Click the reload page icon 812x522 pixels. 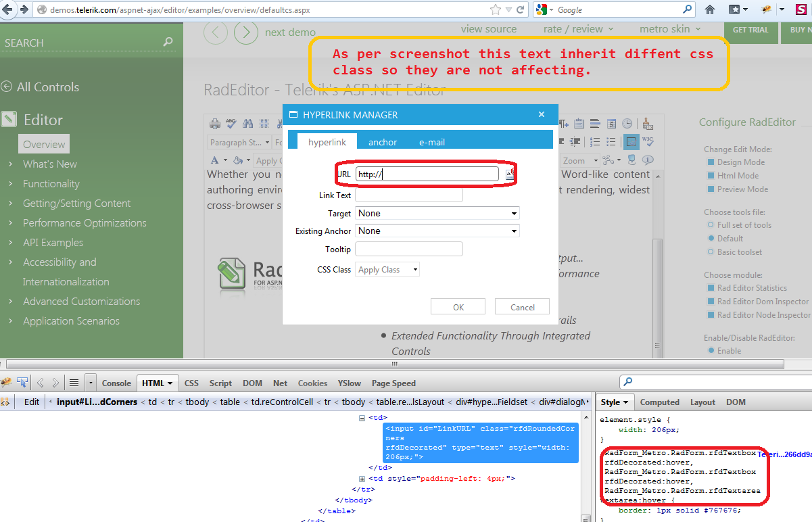tap(521, 9)
